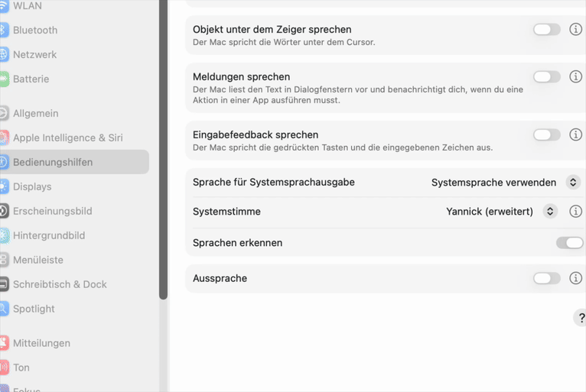Disable the Sprachen erkennen switch
This screenshot has height=392, width=586.
tap(570, 243)
